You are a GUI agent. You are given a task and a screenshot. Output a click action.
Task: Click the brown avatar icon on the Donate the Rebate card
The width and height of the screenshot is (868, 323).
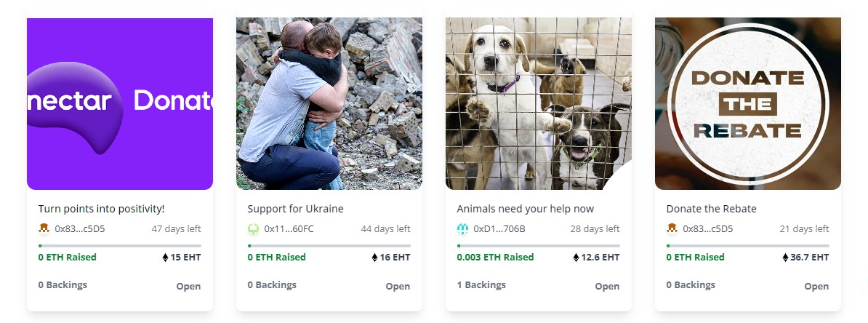(x=672, y=229)
